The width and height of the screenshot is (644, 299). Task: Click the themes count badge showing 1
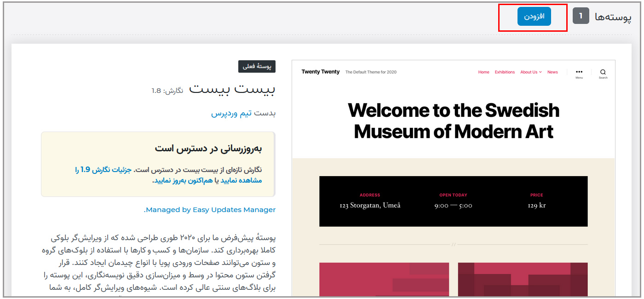tap(581, 16)
